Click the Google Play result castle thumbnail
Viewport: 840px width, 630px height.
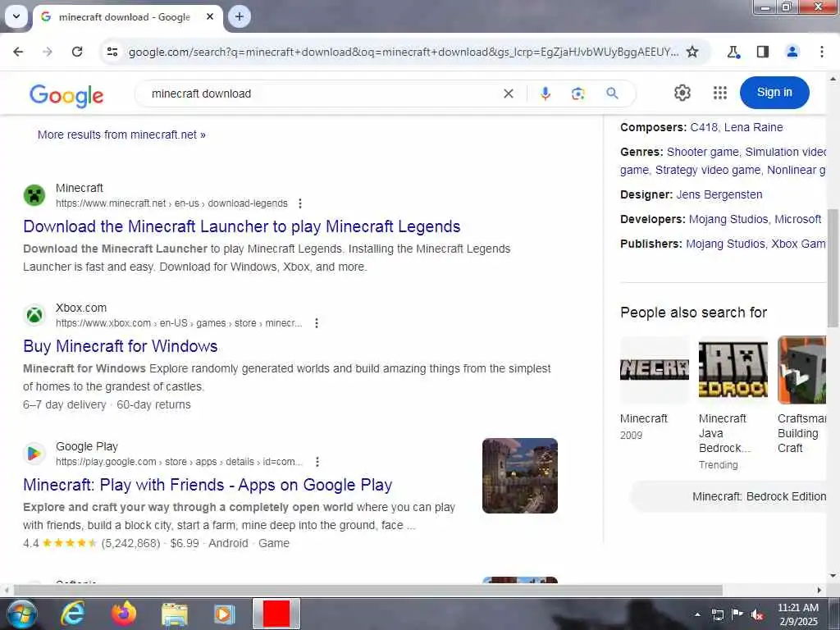coord(519,476)
